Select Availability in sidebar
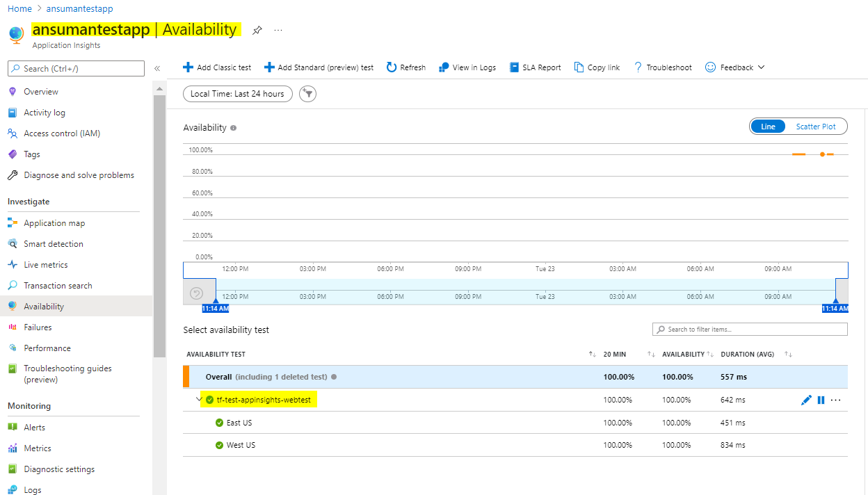Image resolution: width=868 pixels, height=495 pixels. coord(76,307)
